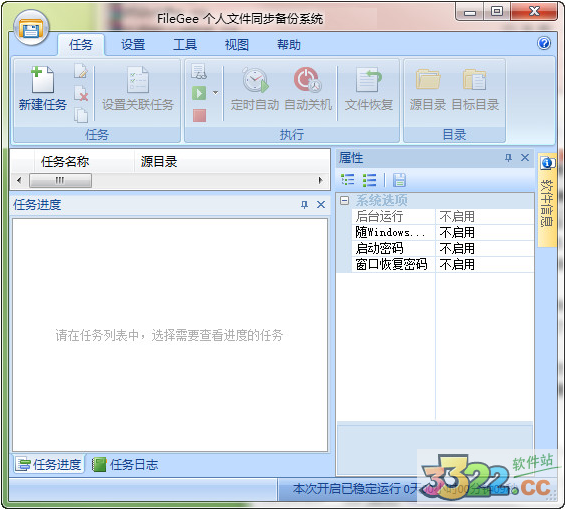Click 不启用 value for 后台运行

coord(457,217)
